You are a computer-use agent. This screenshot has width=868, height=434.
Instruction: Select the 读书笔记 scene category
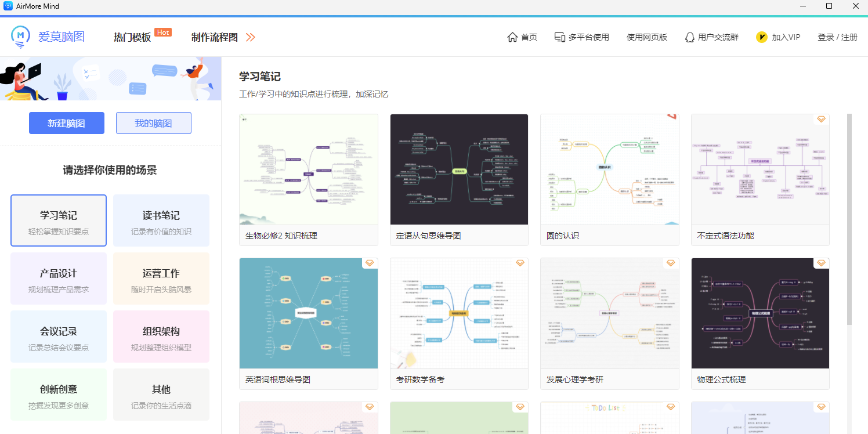pyautogui.click(x=161, y=220)
